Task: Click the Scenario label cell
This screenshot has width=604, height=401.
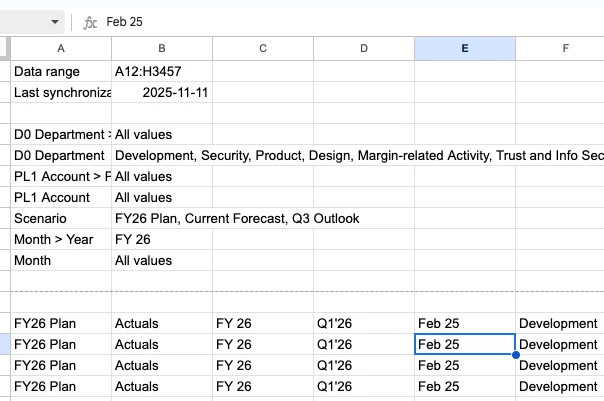Action: click(x=61, y=219)
